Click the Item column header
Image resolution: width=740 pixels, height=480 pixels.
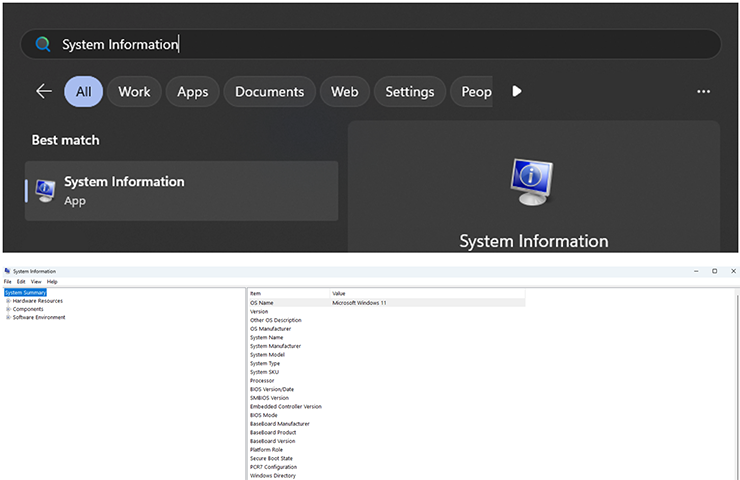[289, 294]
